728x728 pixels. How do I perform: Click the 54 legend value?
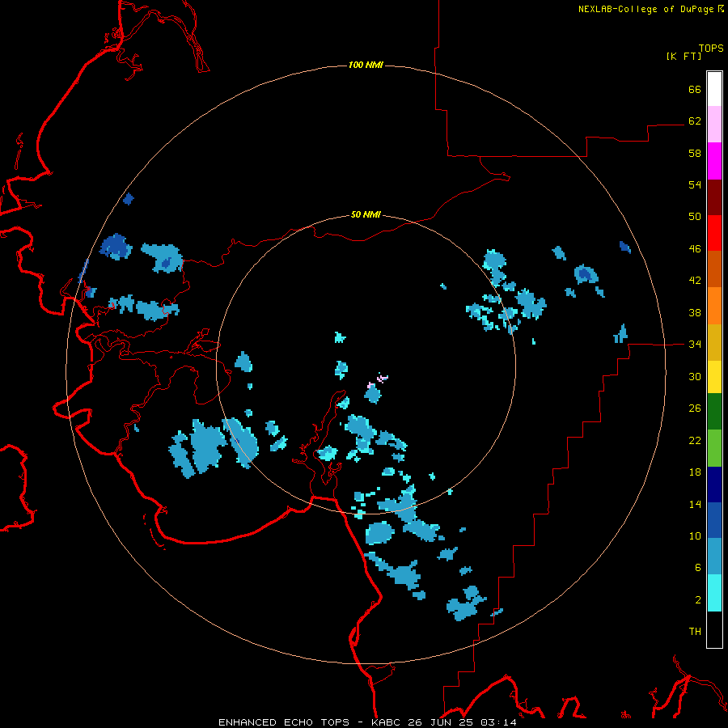[x=695, y=184]
